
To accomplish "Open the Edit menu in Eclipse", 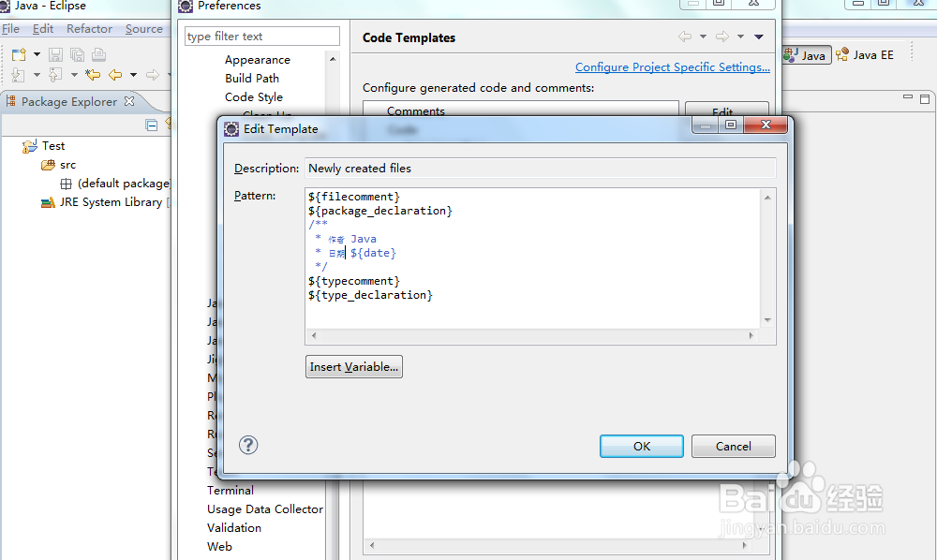I will click(43, 29).
